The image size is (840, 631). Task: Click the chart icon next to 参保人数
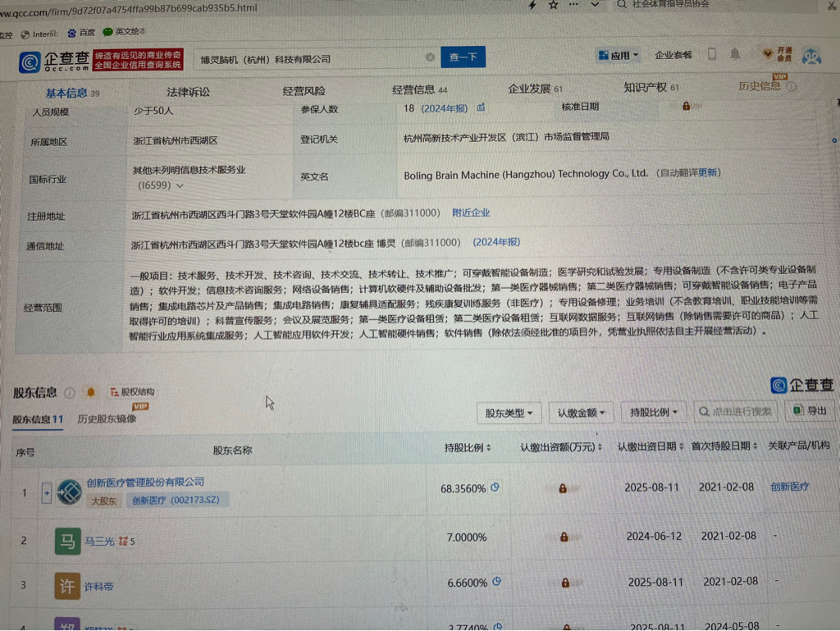click(481, 107)
